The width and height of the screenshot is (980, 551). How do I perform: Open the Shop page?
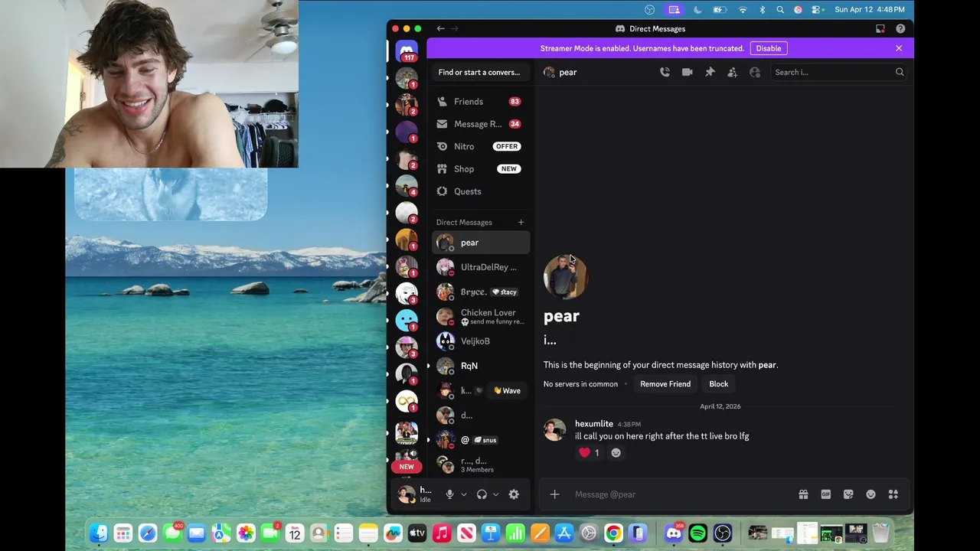480,168
